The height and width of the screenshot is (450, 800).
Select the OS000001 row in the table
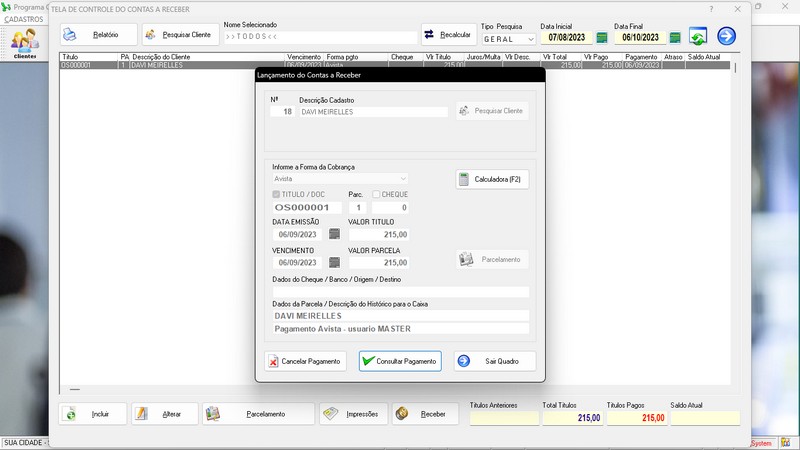pos(395,65)
